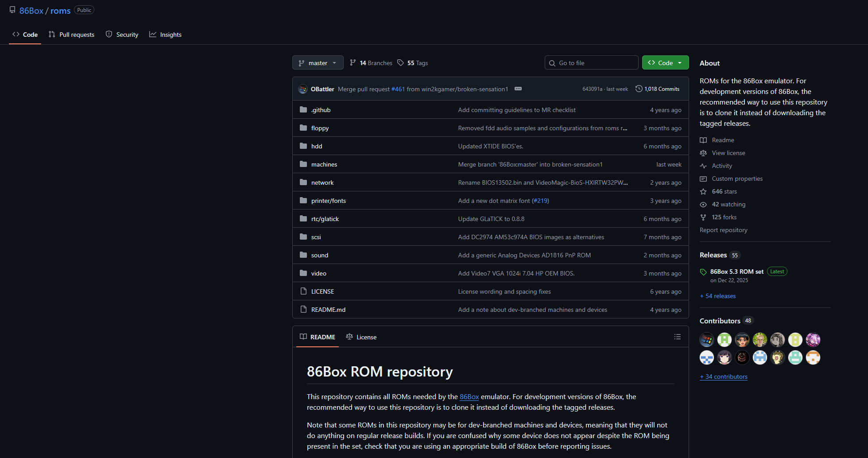
Task: Click commit 'Updated XTIDE BIOS'es.'
Action: click(x=491, y=146)
